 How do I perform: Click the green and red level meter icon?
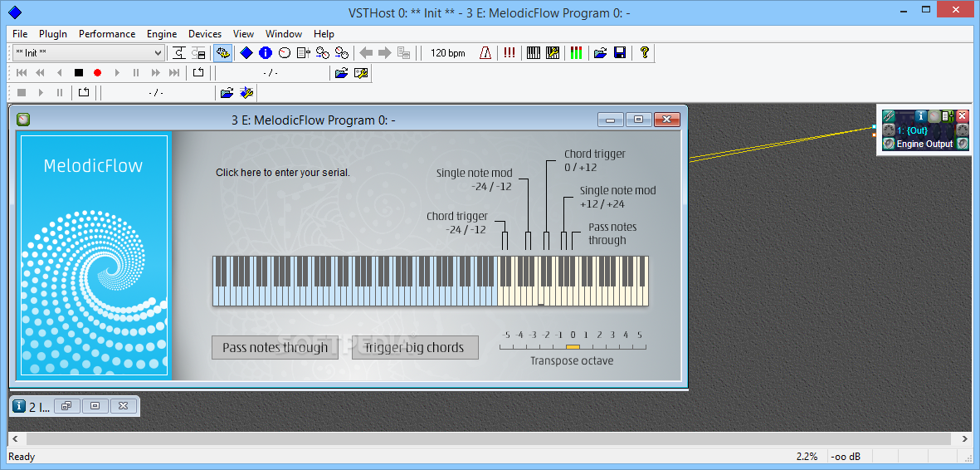point(576,53)
